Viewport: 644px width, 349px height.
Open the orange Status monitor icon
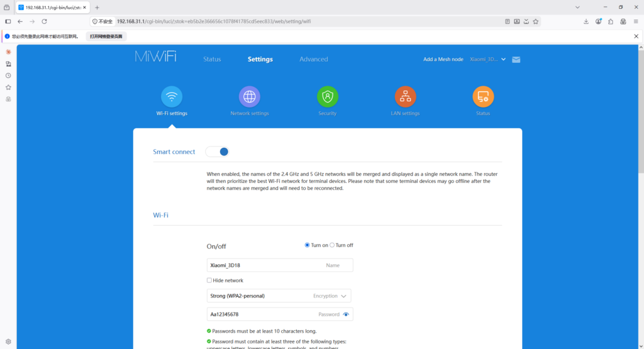tap(483, 96)
